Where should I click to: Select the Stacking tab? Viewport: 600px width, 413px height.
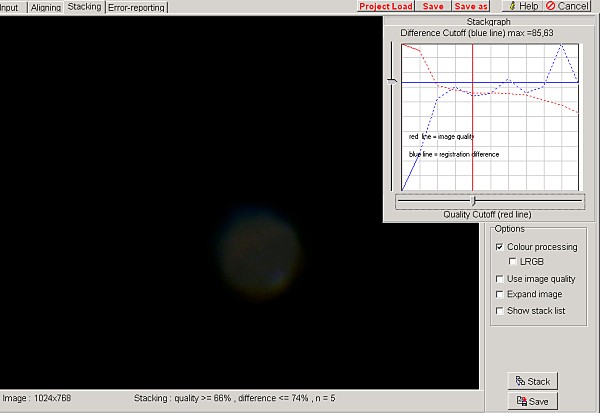click(x=84, y=6)
